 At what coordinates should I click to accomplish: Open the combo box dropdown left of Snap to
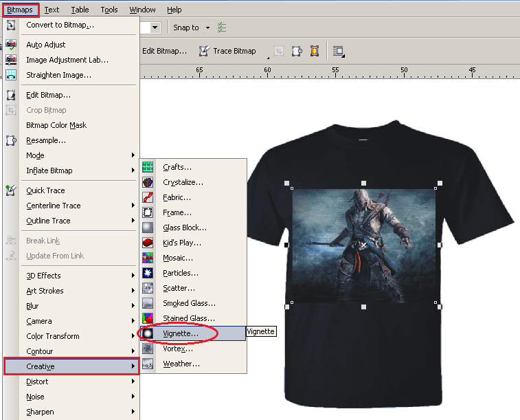pos(155,28)
